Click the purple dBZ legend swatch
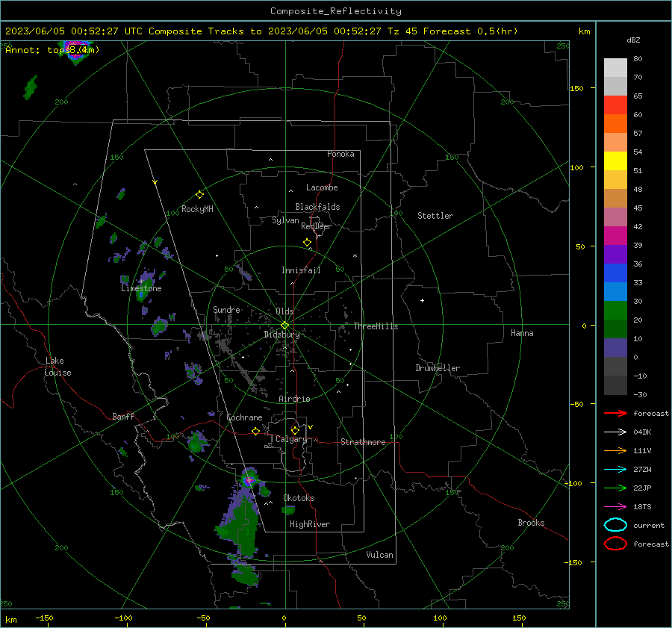The height and width of the screenshot is (628, 672). coord(615,255)
